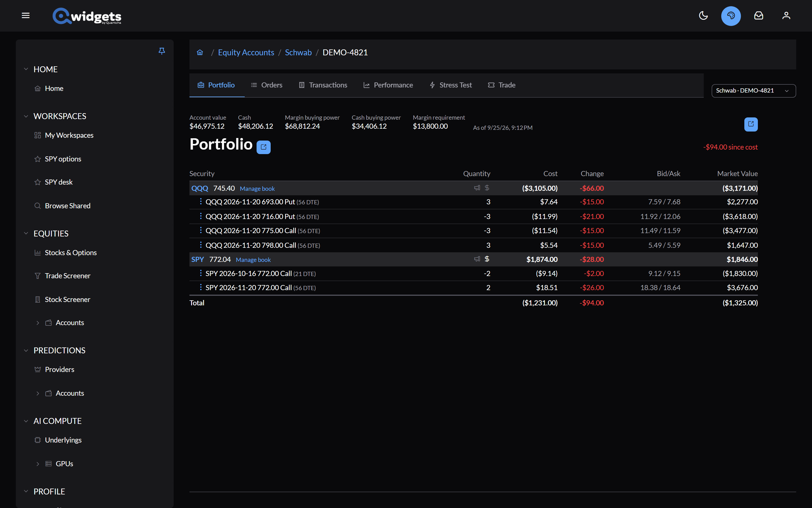Click the home breadcrumb icon
812x508 pixels.
(x=200, y=52)
